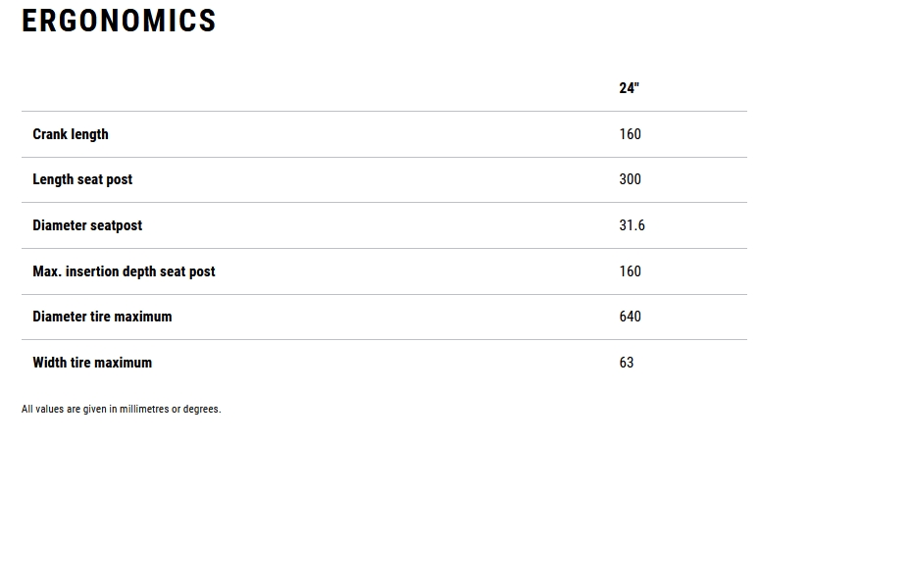The height and width of the screenshot is (588, 911).
Task: Click the Diameter tire maximum label
Action: tap(102, 317)
